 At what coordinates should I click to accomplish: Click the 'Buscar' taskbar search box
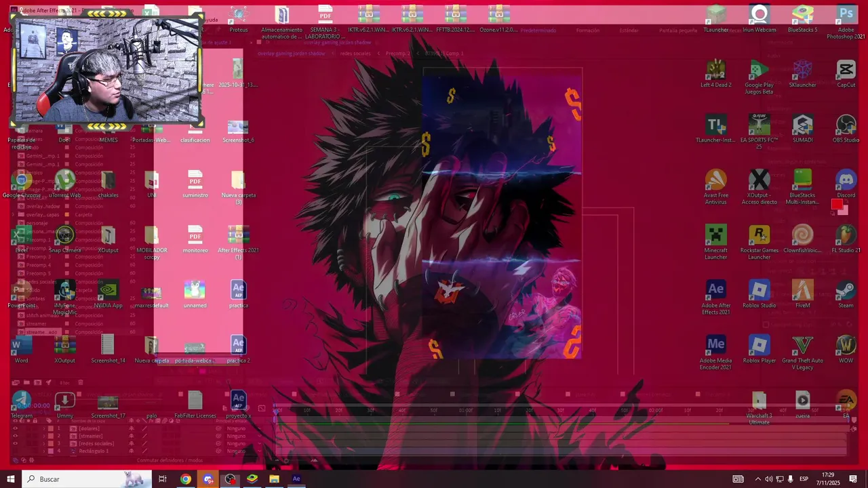(87, 479)
